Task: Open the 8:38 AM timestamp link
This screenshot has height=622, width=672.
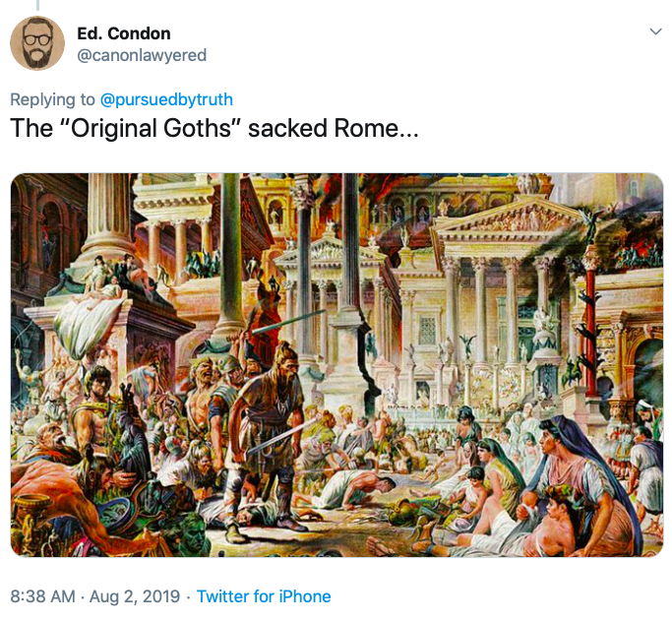Action: [39, 596]
